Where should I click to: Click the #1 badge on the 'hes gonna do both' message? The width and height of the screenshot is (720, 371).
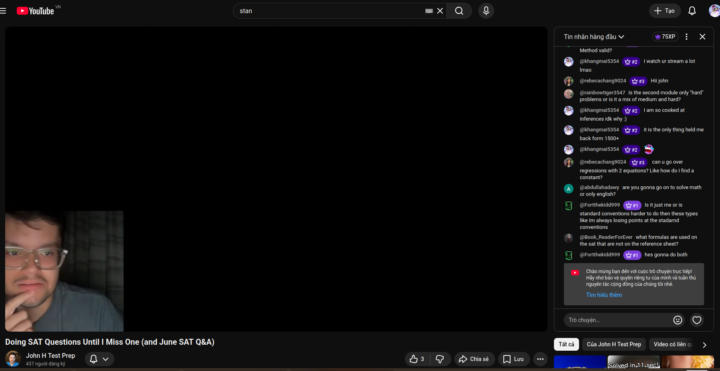(x=632, y=255)
